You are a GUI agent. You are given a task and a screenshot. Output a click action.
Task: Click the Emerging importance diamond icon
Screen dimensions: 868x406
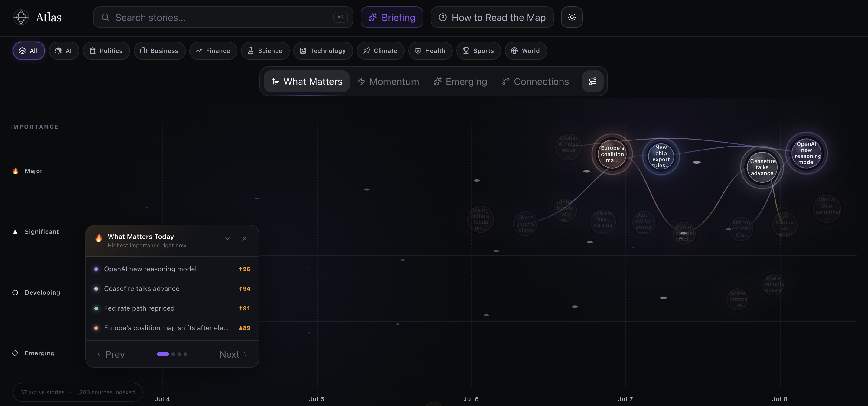coord(15,353)
